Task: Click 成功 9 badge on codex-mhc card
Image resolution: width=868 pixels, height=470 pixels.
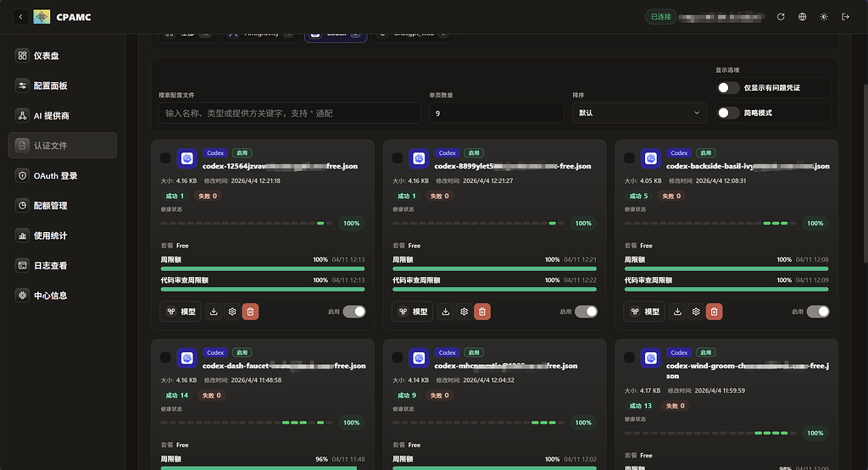Action: (x=406, y=395)
